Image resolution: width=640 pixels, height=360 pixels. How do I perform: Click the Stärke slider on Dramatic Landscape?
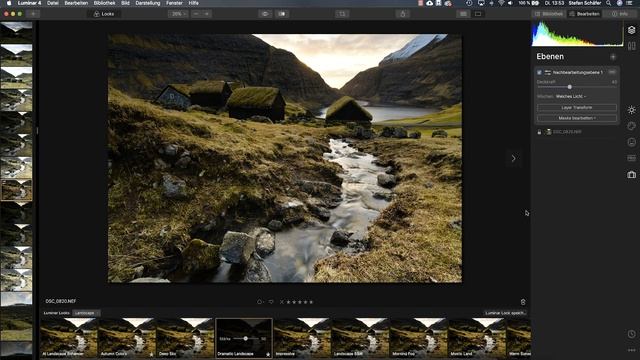point(246,338)
